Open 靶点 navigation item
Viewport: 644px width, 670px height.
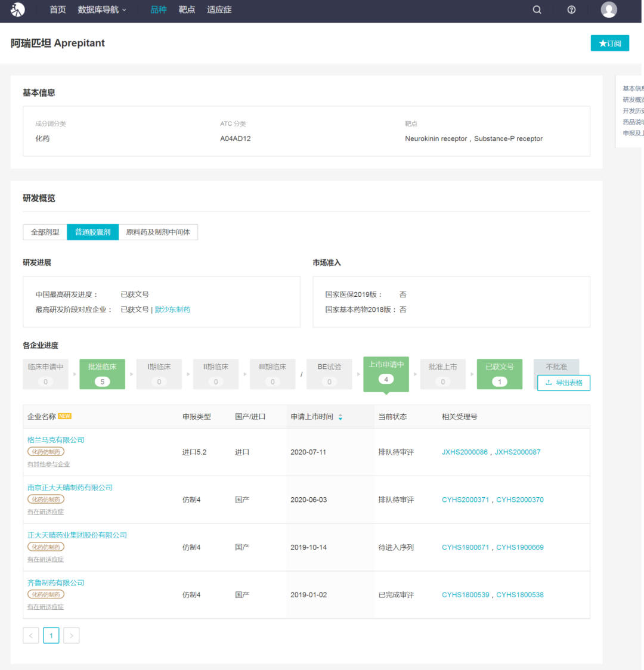187,10
